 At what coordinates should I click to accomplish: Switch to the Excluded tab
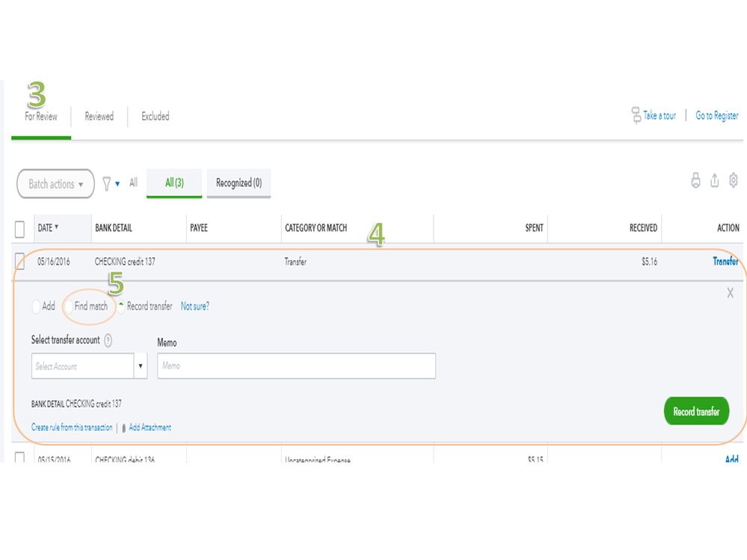156,116
